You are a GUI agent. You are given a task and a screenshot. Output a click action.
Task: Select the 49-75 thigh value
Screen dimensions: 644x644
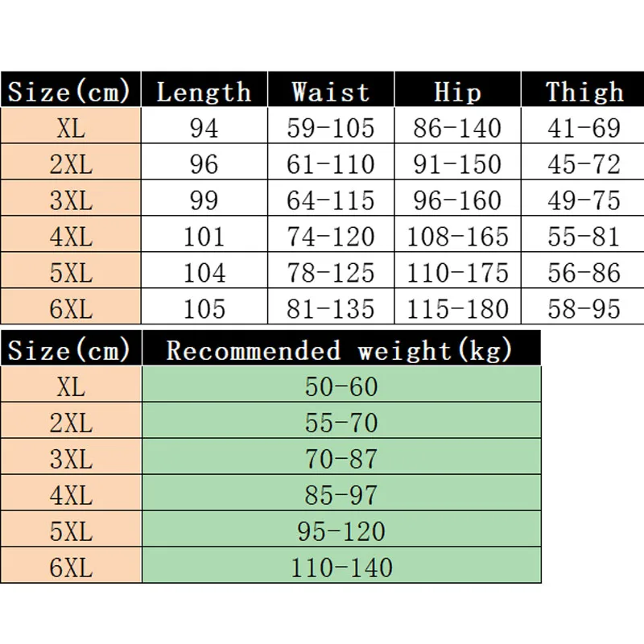click(583, 198)
